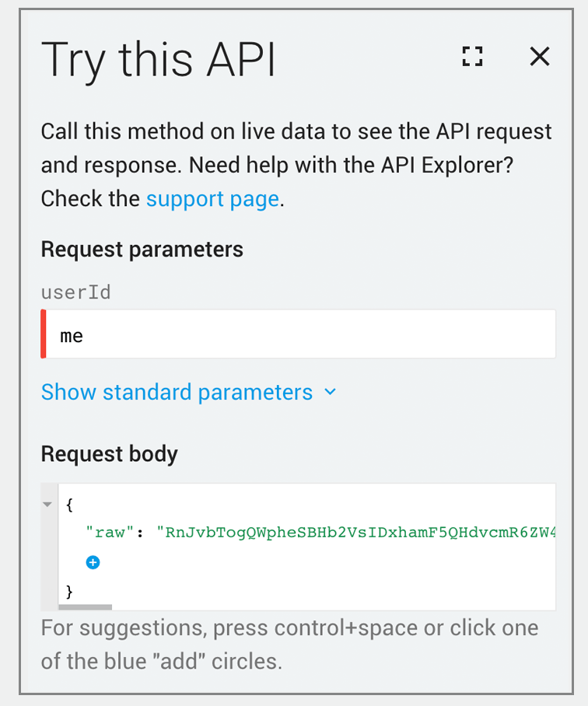
Task: Click the red required marker on userId
Action: pyautogui.click(x=44, y=334)
